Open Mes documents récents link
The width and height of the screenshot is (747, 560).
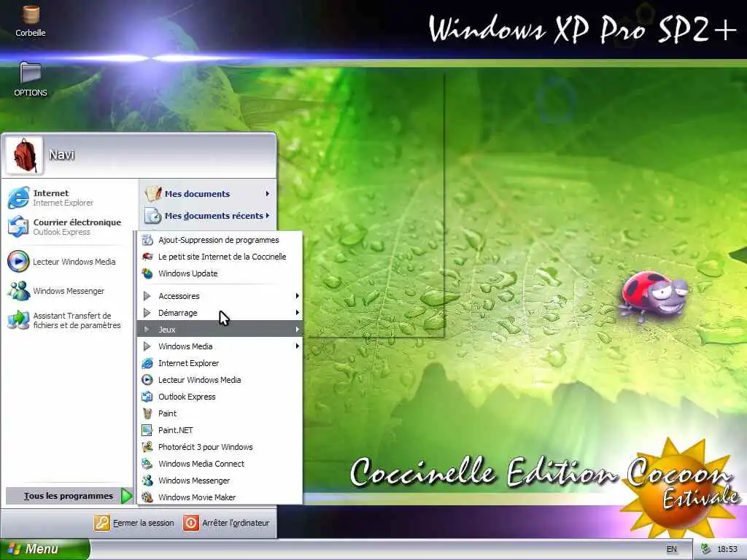click(x=214, y=216)
